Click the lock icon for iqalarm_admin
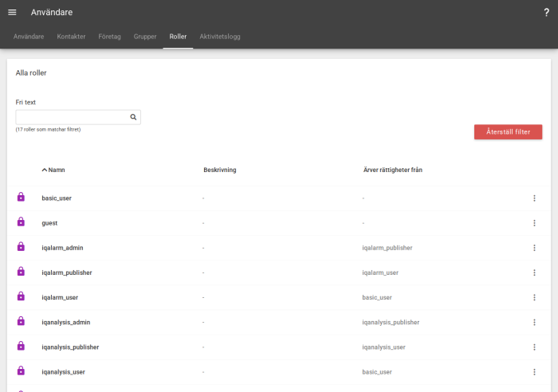This screenshot has height=392, width=558. pyautogui.click(x=21, y=246)
